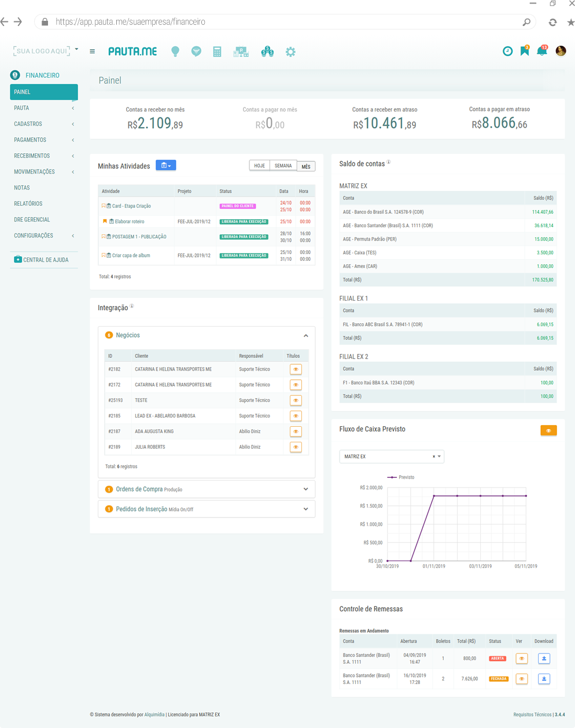Collapse the Negócios section

(x=306, y=335)
